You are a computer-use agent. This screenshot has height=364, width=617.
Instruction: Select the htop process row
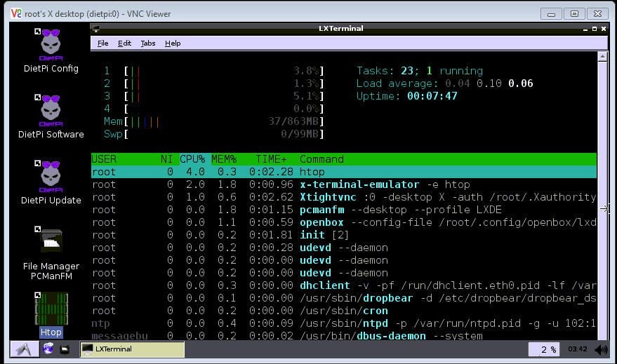pos(344,172)
